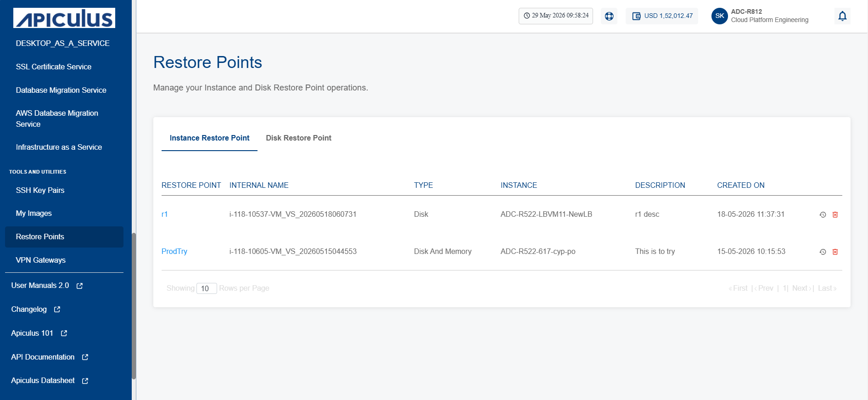Go to First page in pagination
868x400 pixels.
point(738,288)
